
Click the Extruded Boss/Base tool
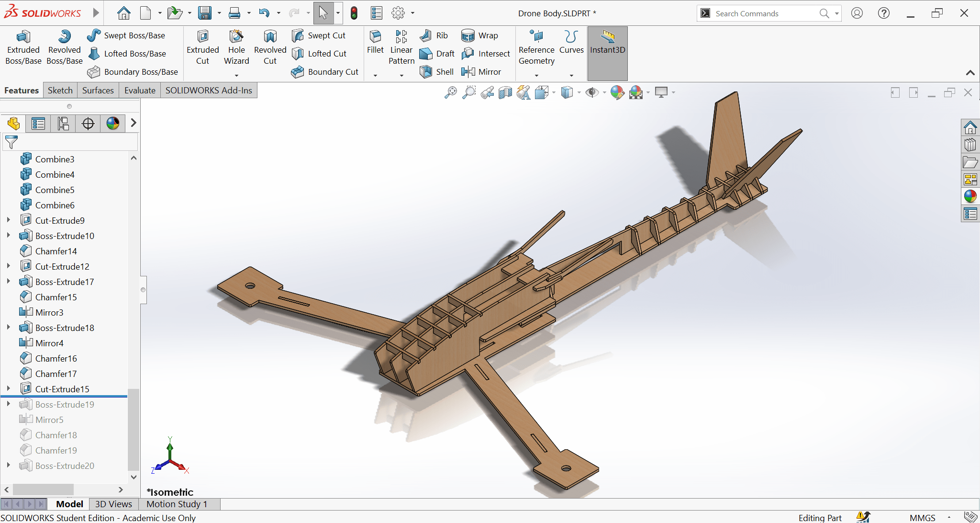(x=23, y=47)
